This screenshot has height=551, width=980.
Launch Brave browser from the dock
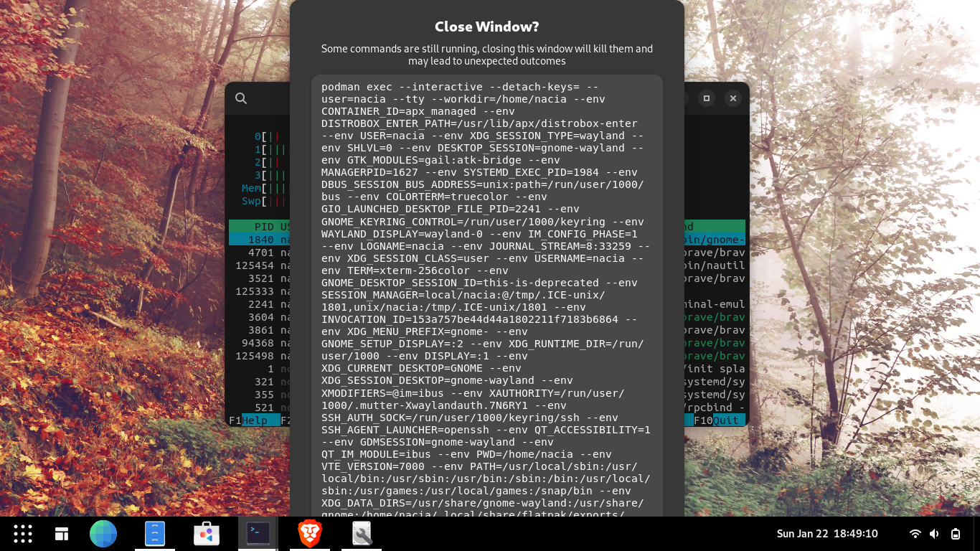click(x=309, y=534)
